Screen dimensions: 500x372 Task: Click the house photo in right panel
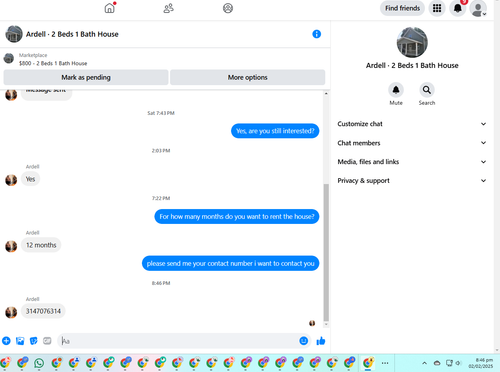tap(412, 42)
